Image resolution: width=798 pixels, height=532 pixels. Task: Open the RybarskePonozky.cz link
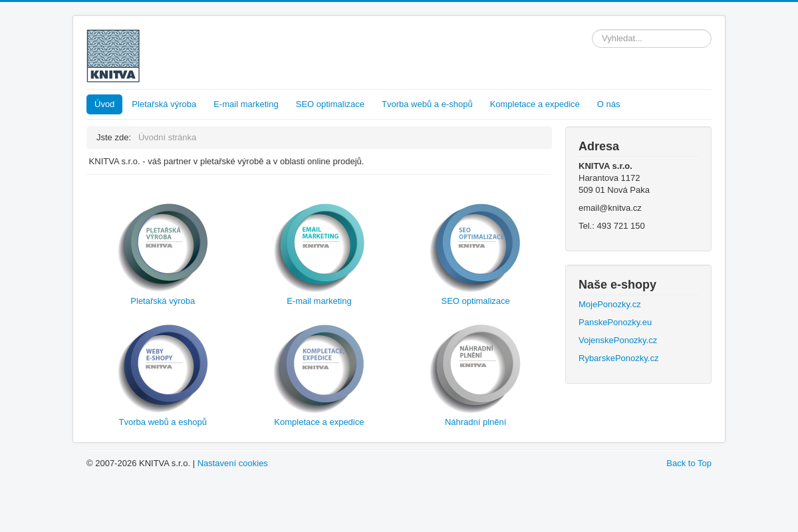pos(618,358)
